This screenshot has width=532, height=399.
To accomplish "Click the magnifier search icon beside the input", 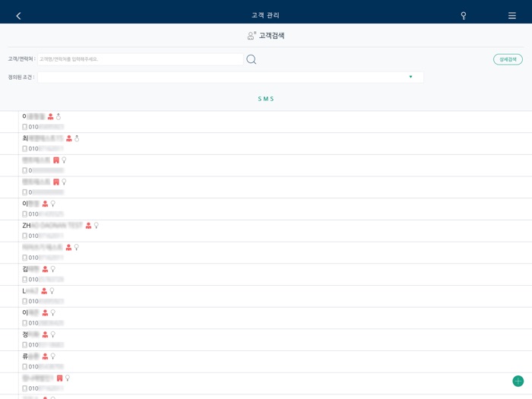I will coord(252,59).
